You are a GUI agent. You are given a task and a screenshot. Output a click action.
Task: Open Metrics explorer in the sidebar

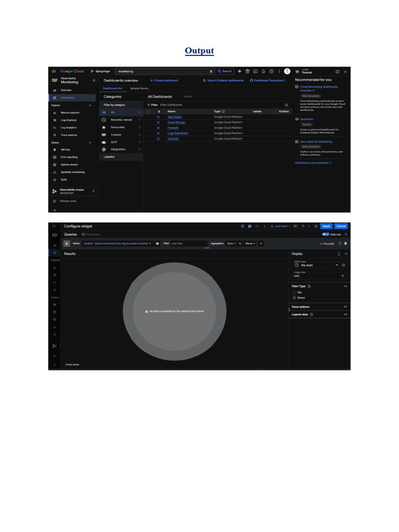(x=70, y=113)
